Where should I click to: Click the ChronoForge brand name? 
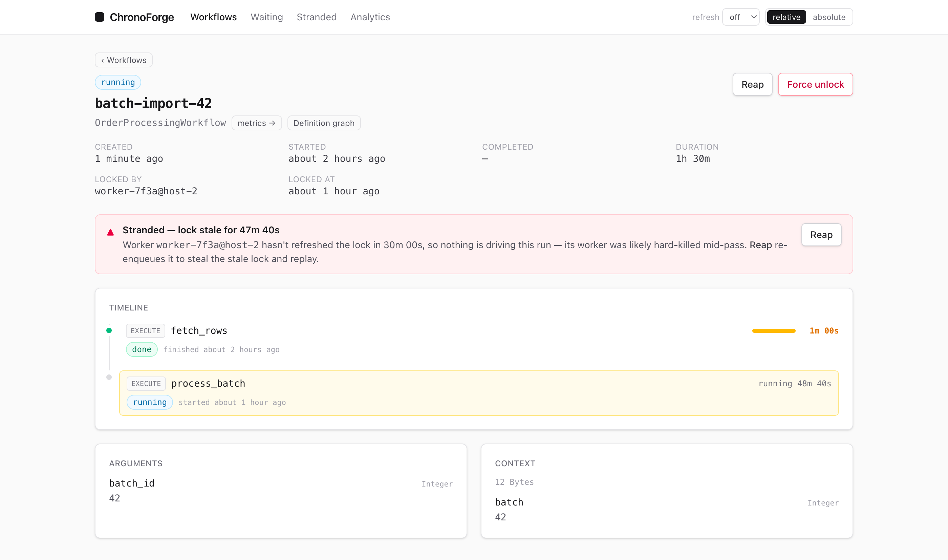coord(142,17)
